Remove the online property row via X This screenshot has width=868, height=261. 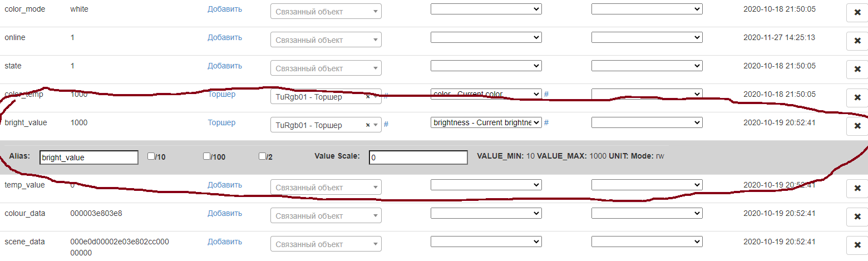coord(857,41)
